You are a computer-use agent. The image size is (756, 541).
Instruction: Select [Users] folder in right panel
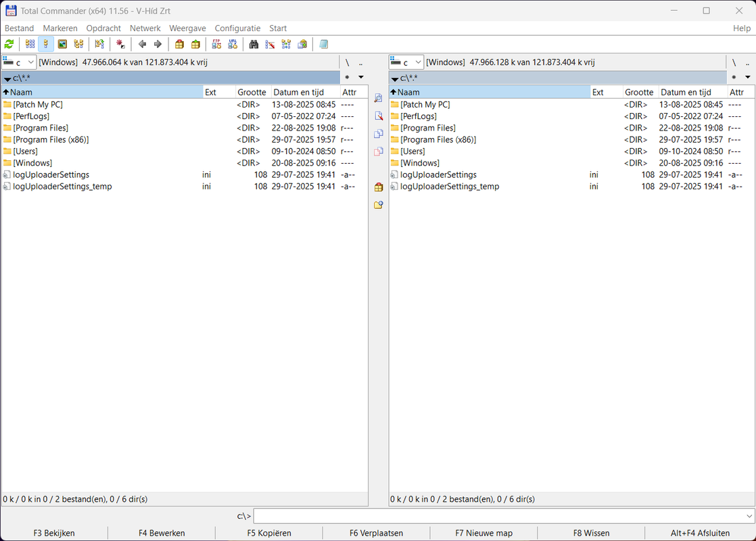coord(572,151)
